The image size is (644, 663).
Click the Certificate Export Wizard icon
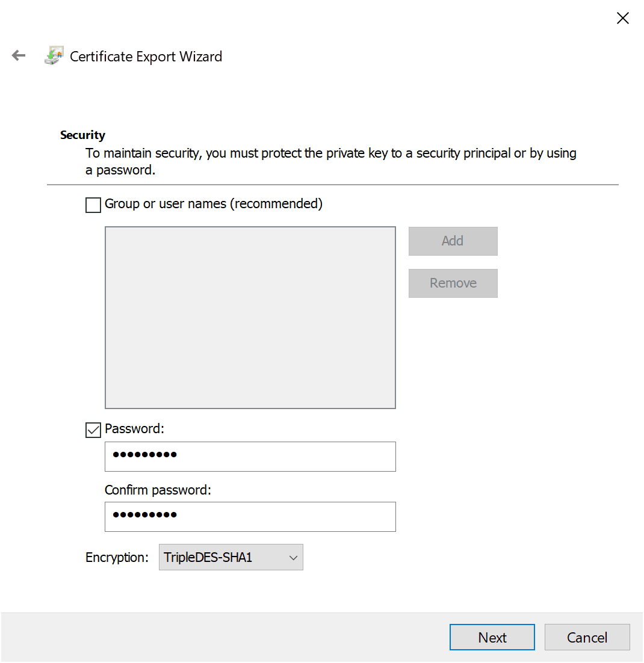[x=53, y=55]
